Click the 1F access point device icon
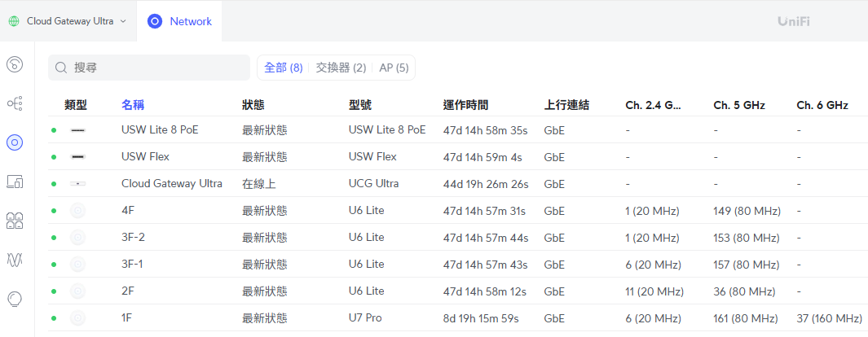Image resolution: width=868 pixels, height=337 pixels. 78,318
